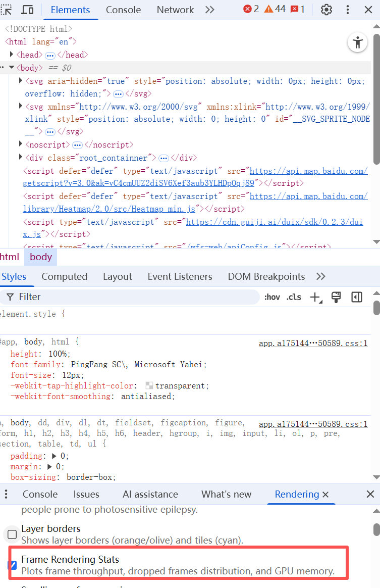This screenshot has width=380, height=588.
Task: Click ellipsis badge in head element
Action: [x=50, y=56]
